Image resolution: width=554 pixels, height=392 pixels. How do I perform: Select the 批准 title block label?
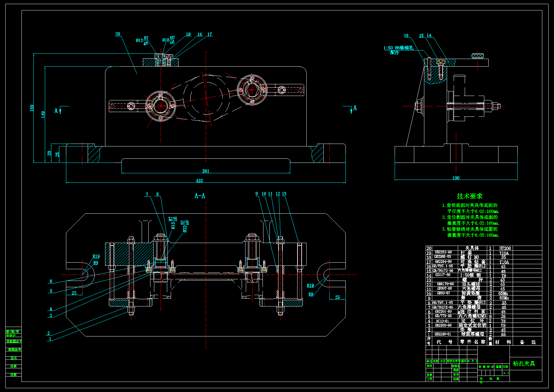456,379
